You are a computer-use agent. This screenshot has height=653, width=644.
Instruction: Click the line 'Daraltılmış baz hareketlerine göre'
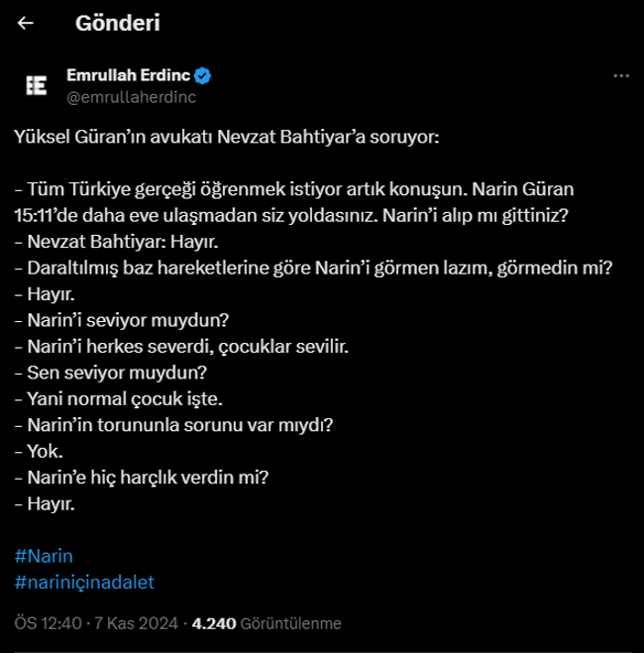[x=313, y=268]
